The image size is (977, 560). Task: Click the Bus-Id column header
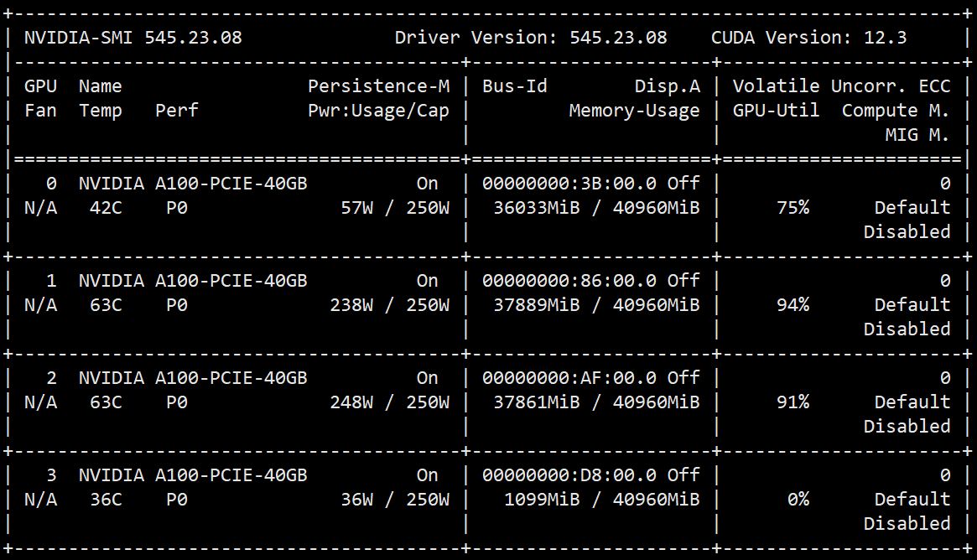(x=514, y=86)
